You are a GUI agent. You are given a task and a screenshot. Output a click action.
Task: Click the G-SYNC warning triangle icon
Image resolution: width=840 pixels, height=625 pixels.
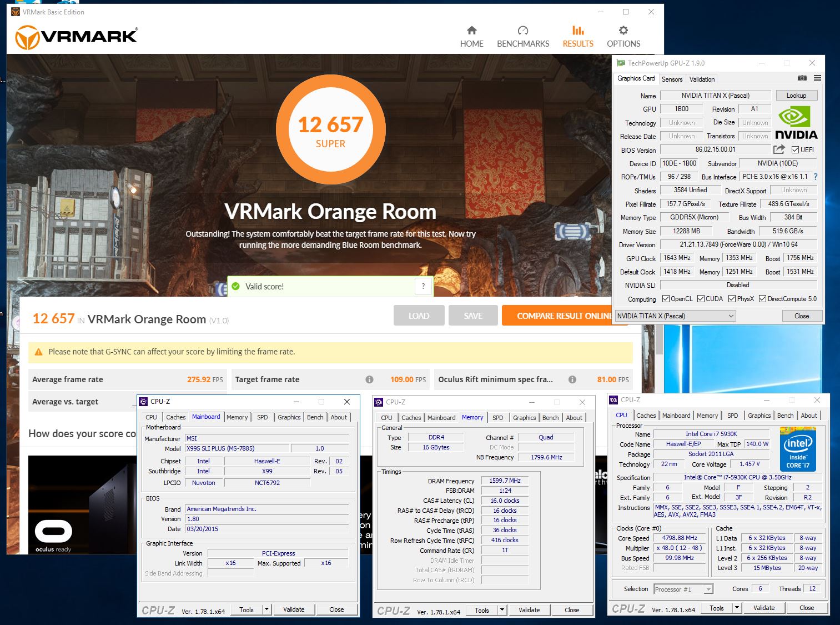pyautogui.click(x=38, y=352)
